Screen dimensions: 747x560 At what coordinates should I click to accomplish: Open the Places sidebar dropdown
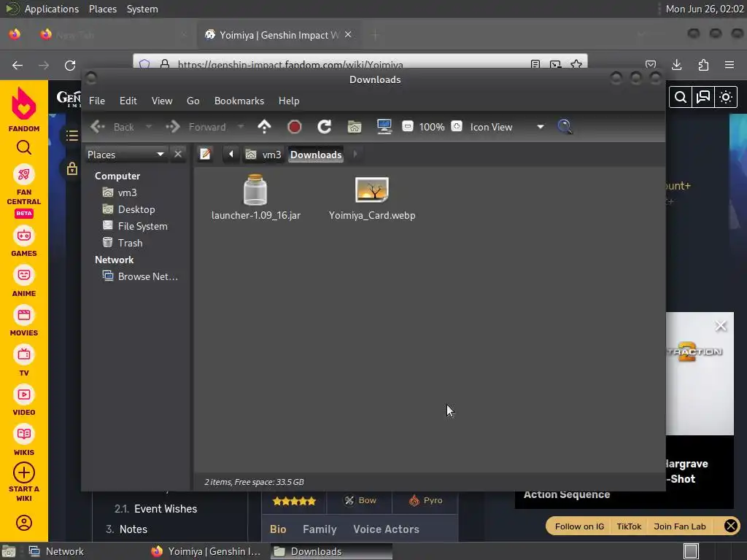click(x=125, y=155)
